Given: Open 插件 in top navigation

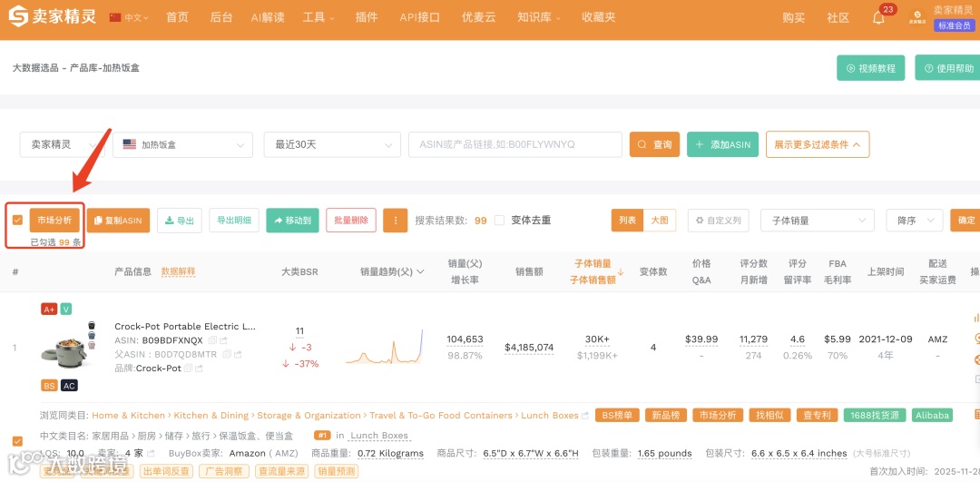Looking at the screenshot, I should 367,17.
